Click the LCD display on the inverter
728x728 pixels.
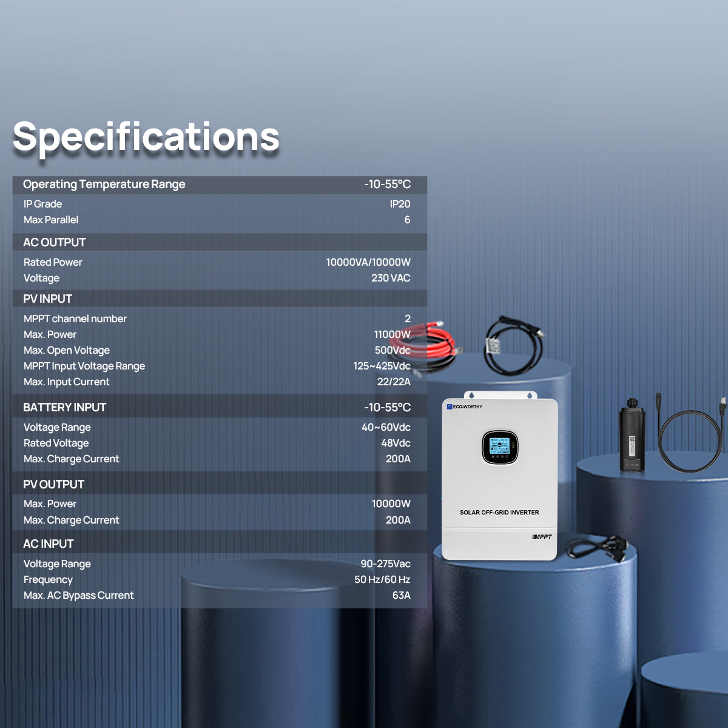(500, 447)
